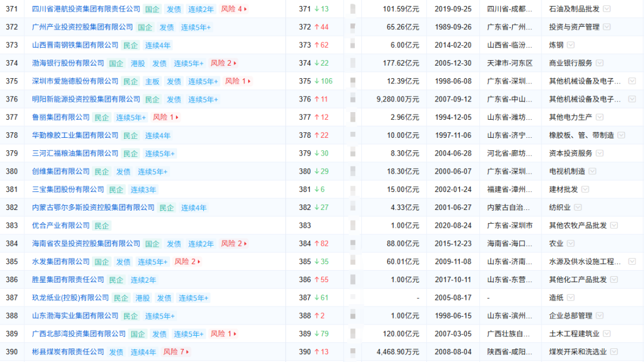
Task: Expand 风险 2 tag for 渤海银行
Action: [224, 63]
